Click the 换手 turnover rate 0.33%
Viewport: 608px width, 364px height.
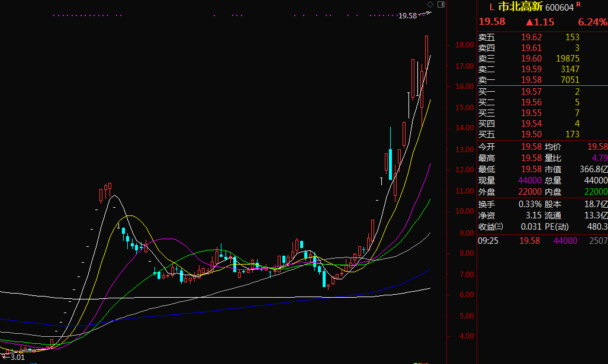pyautogui.click(x=530, y=204)
